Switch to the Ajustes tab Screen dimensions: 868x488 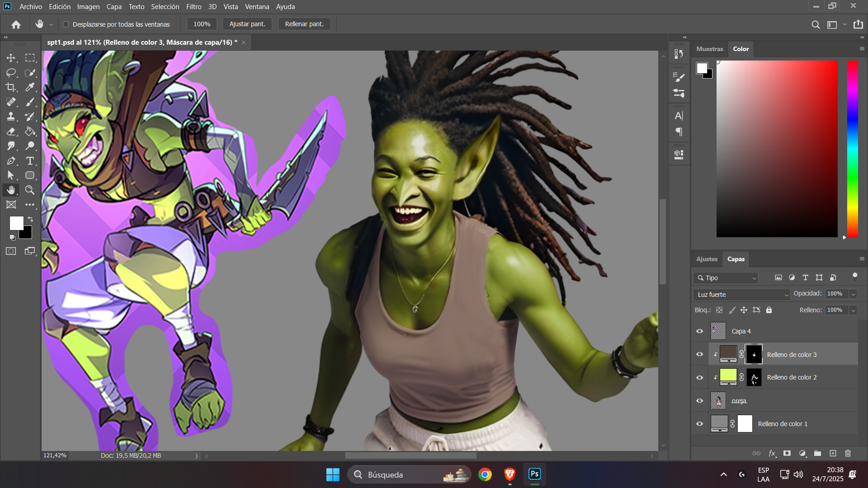pos(707,259)
